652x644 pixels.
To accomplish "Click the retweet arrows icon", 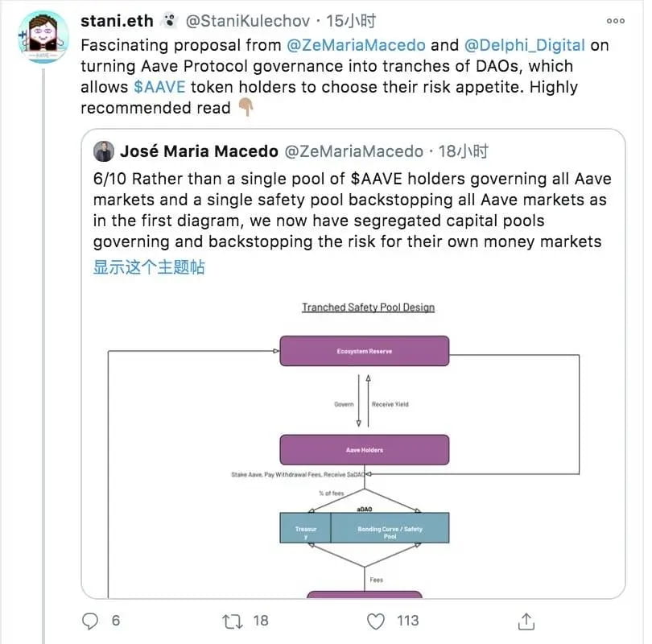I will 233,621.
